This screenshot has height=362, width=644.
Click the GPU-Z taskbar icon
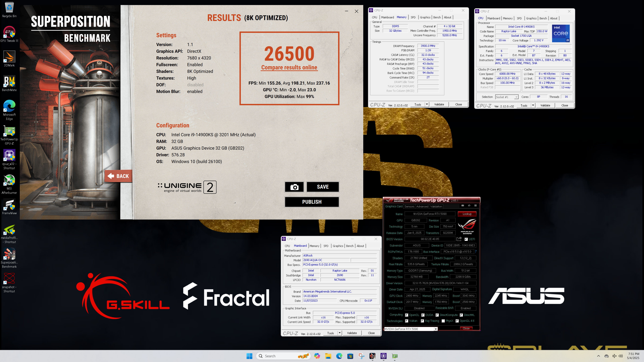tap(395, 356)
